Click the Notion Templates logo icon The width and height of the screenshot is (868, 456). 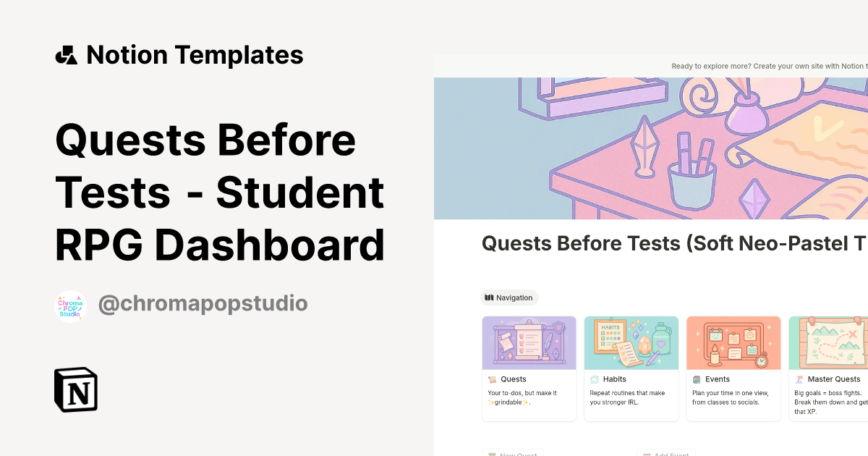[66, 54]
